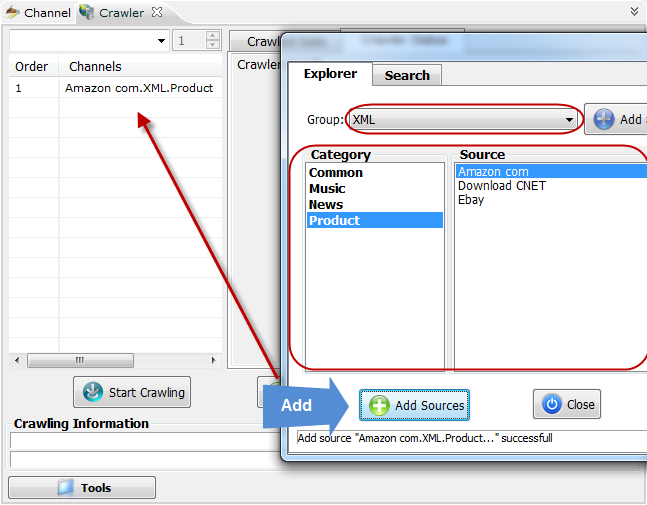Screen dimensions: 647x505
Task: Switch to the Explorer tab
Action: click(x=330, y=74)
